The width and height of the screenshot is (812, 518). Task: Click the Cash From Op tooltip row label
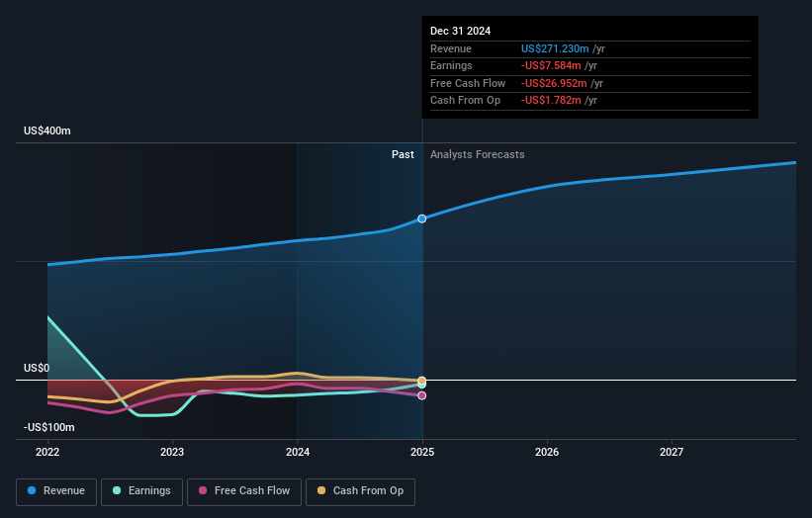click(x=465, y=101)
